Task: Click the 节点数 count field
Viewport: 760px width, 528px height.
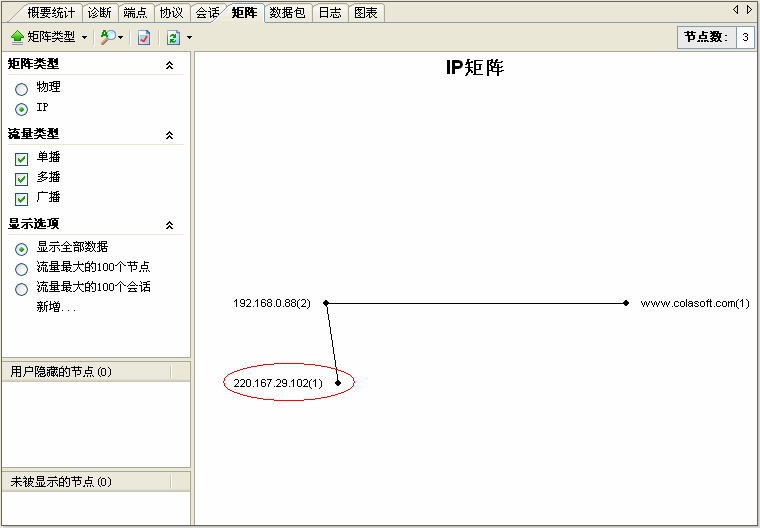Action: 745,37
